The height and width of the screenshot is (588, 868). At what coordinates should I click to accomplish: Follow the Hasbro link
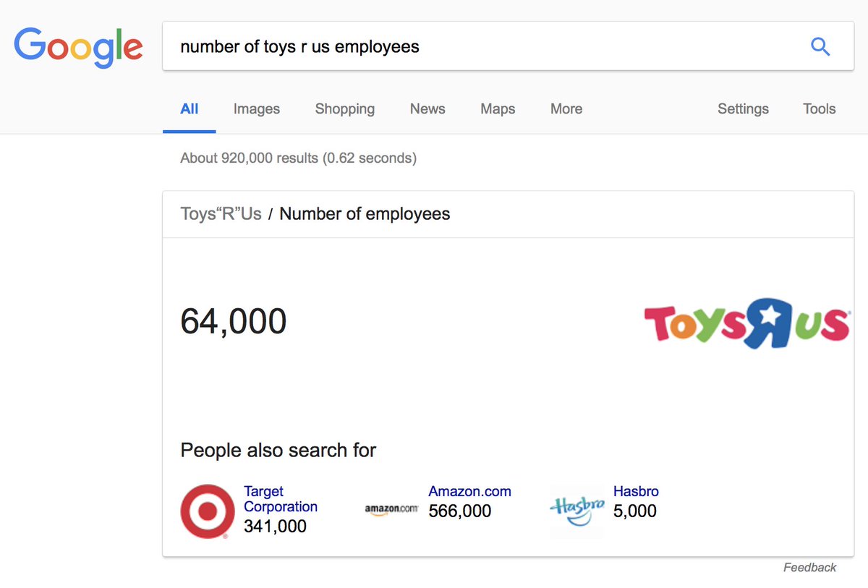tap(636, 492)
